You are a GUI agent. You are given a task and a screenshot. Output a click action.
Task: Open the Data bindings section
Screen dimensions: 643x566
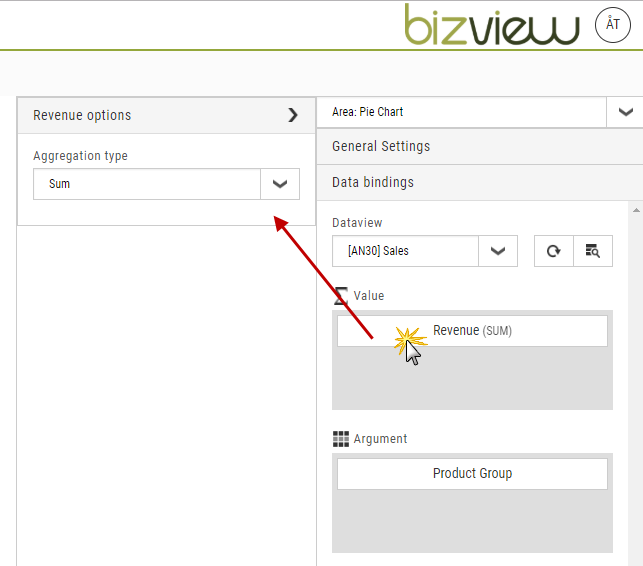(480, 183)
